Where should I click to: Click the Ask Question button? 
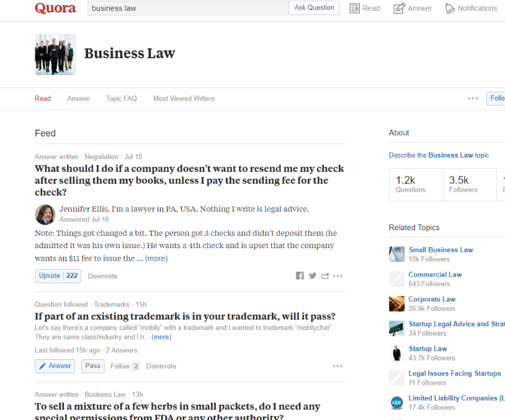pos(314,7)
